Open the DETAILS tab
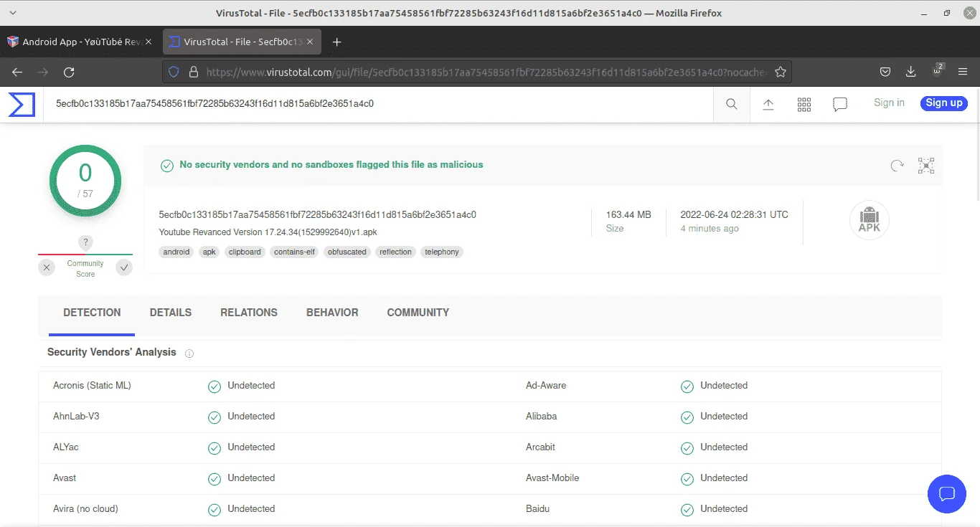Screen dimensions: 980x527 pyautogui.click(x=171, y=313)
